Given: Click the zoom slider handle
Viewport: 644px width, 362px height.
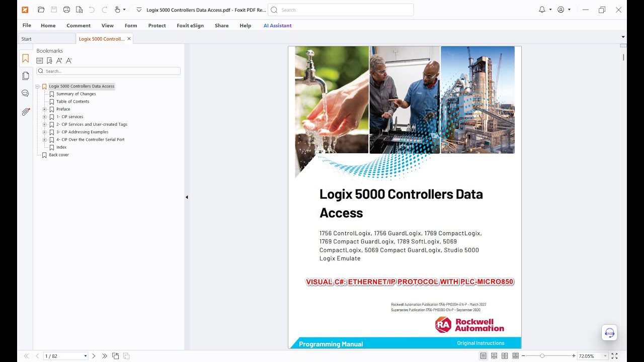Looking at the screenshot, I should (542, 356).
